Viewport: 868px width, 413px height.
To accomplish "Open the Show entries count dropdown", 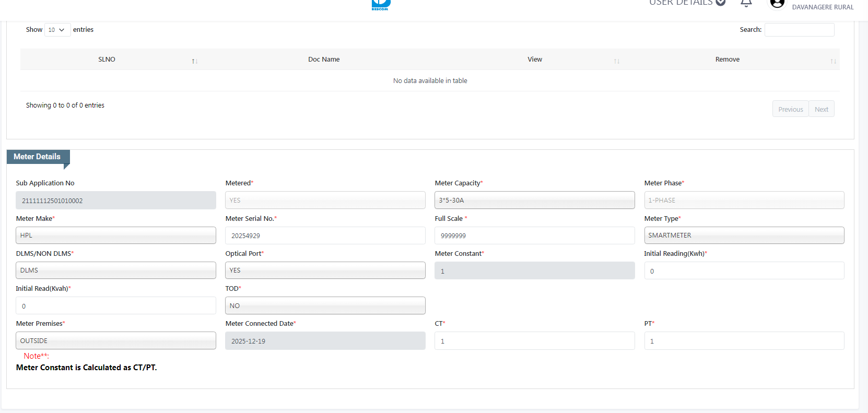I will (57, 30).
